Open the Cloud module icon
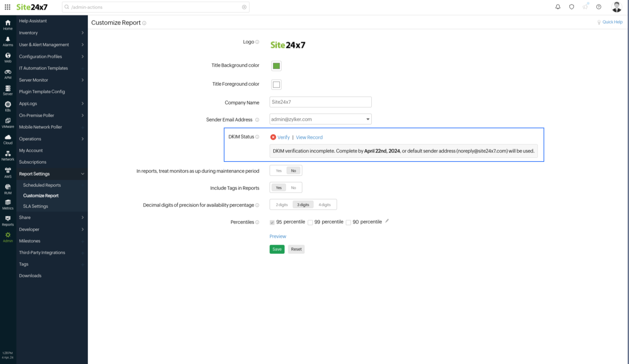This screenshot has width=629, height=364. (8, 139)
